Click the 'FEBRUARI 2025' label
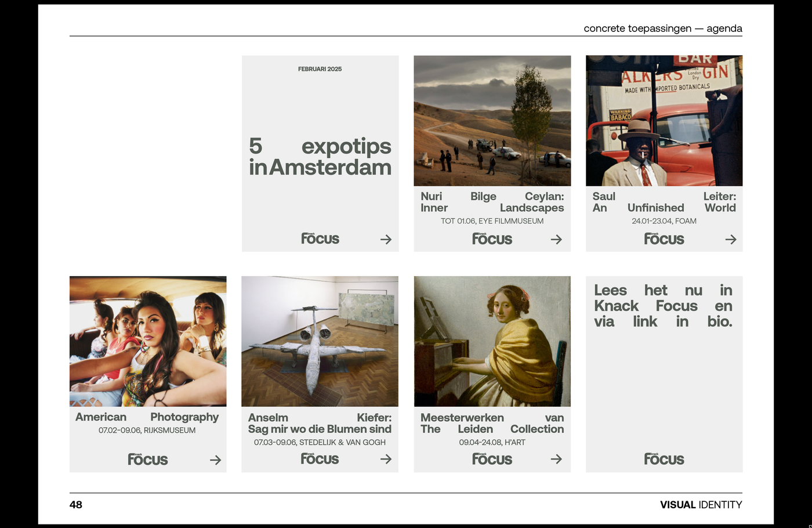Viewport: 812px width, 528px height. click(320, 69)
